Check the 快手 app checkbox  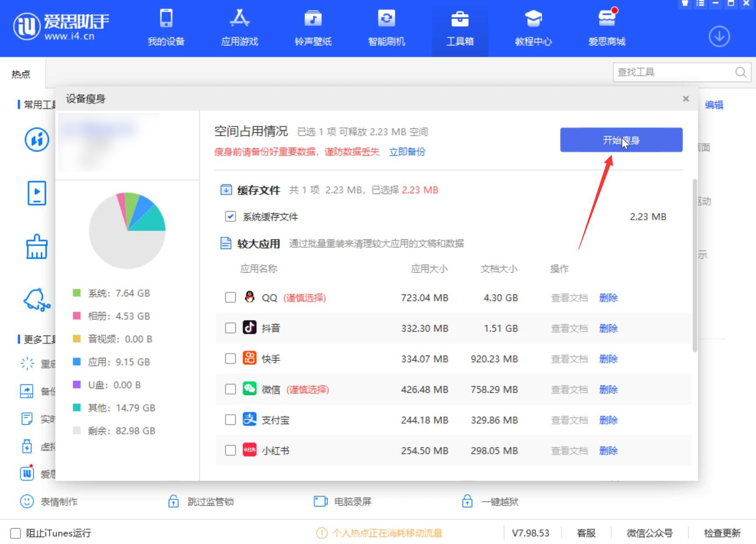pyautogui.click(x=230, y=359)
